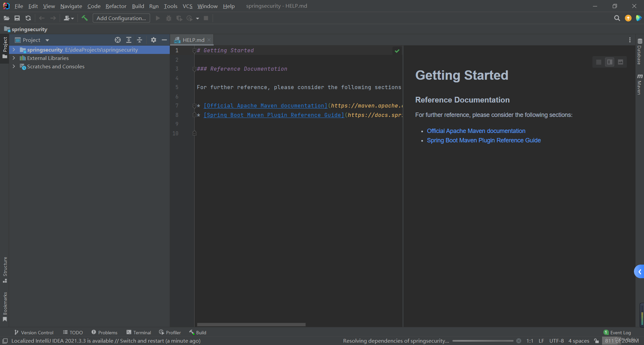Open the indent 4 spaces setting
The height and width of the screenshot is (345, 644).
pyautogui.click(x=579, y=341)
